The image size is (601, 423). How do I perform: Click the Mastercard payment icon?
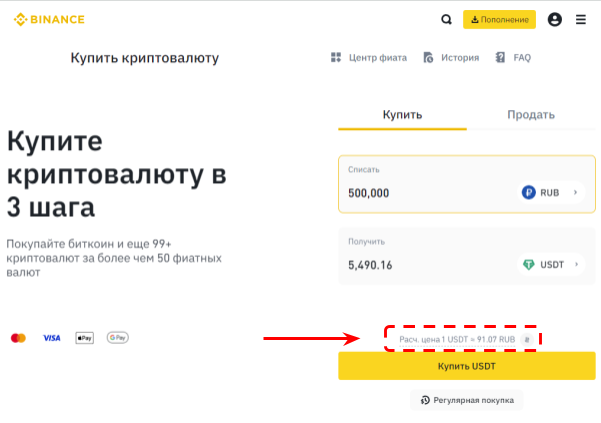(x=17, y=338)
